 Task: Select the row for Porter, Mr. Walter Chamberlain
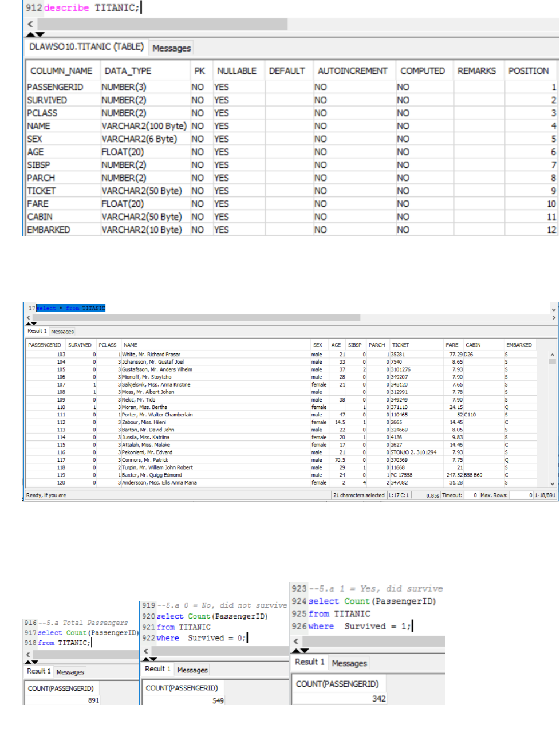point(281,415)
